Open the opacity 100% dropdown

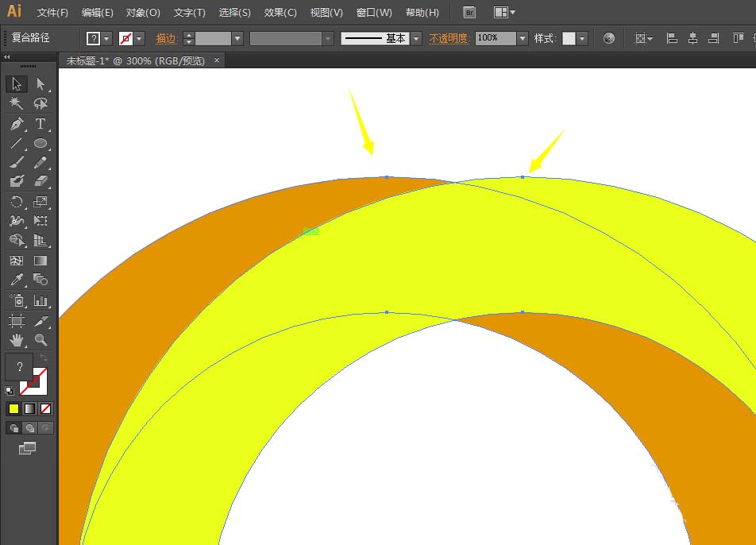point(522,38)
